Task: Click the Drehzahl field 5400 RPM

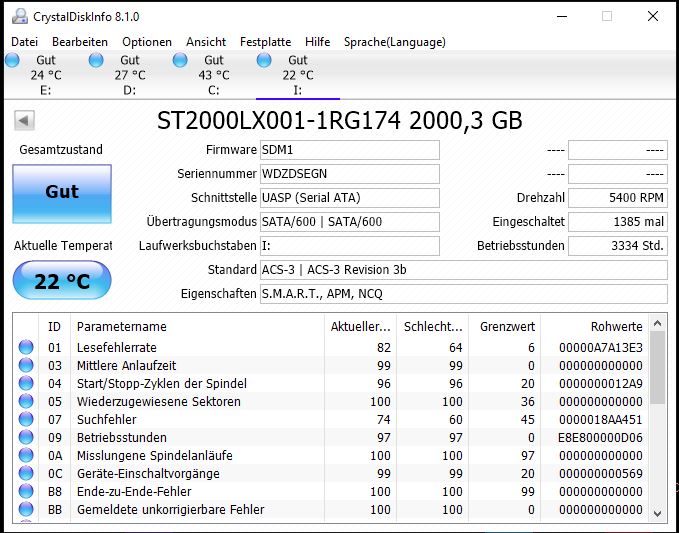Action: tap(618, 198)
